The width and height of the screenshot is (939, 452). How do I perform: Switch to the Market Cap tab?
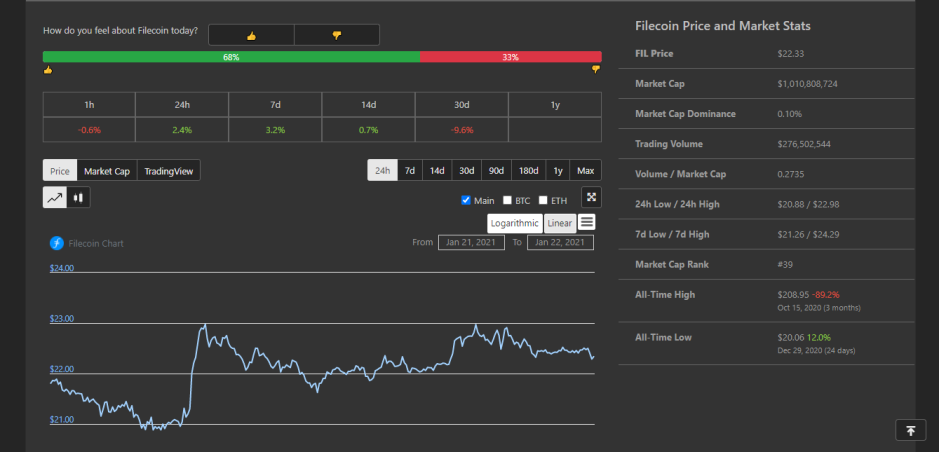click(x=107, y=171)
